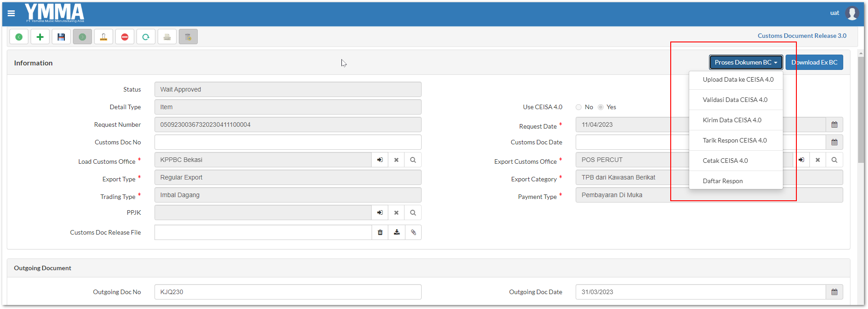
Task: Search Load Customs Office with magnifier icon
Action: 413,160
